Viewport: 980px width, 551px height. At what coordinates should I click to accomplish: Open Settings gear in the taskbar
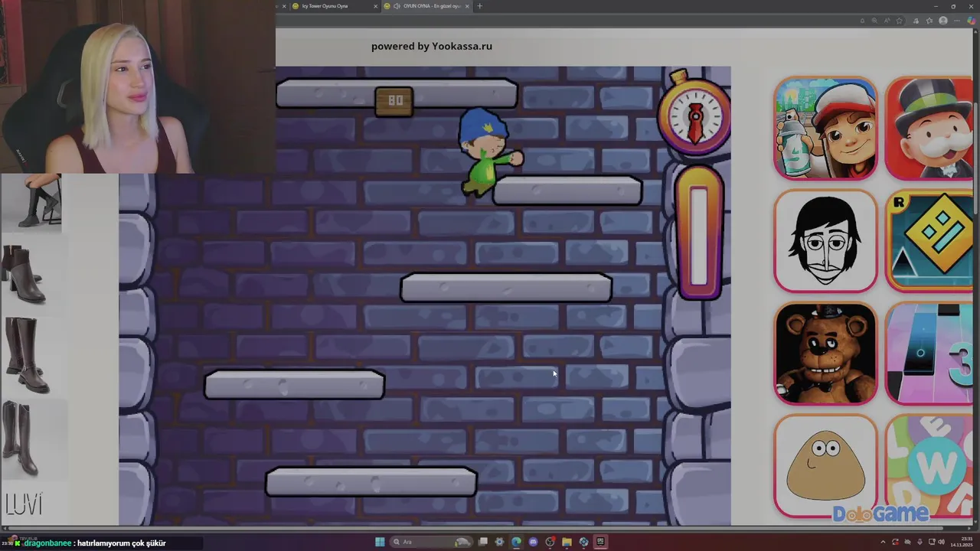point(500,542)
